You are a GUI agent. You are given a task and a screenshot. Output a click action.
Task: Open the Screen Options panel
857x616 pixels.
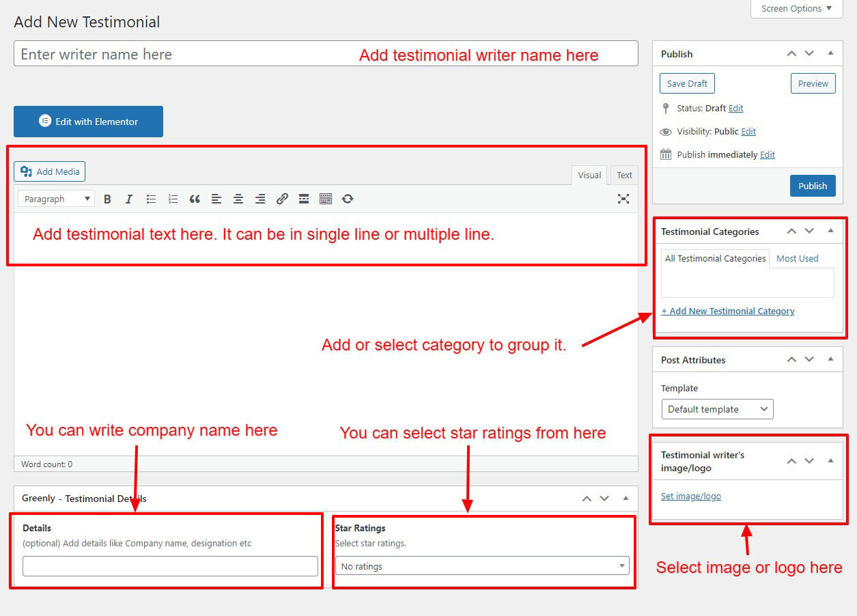796,8
